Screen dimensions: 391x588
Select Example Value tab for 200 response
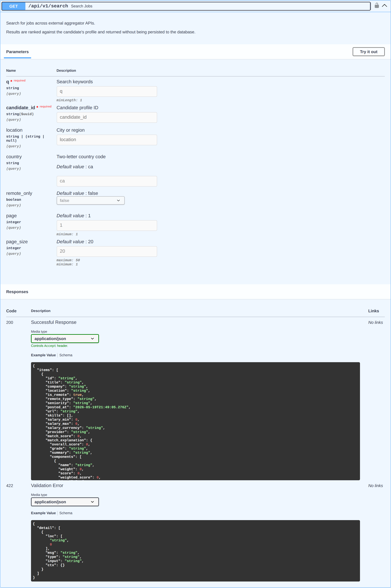pos(43,355)
